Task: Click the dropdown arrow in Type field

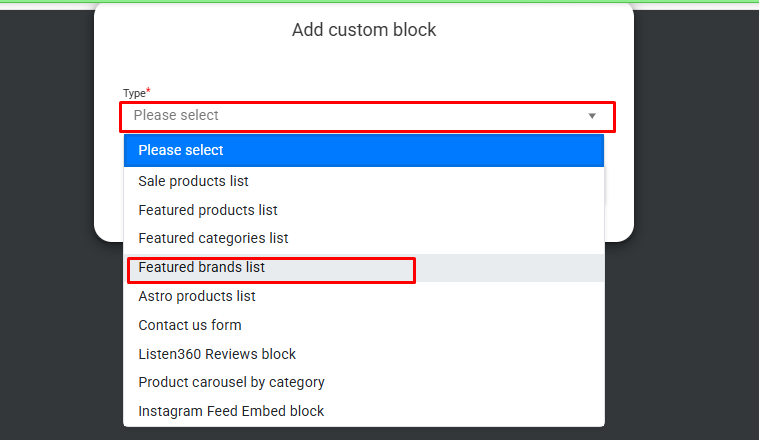Action: click(592, 116)
